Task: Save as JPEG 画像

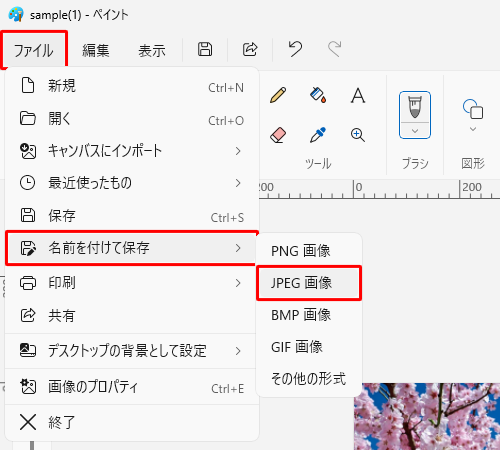Action: pos(309,283)
